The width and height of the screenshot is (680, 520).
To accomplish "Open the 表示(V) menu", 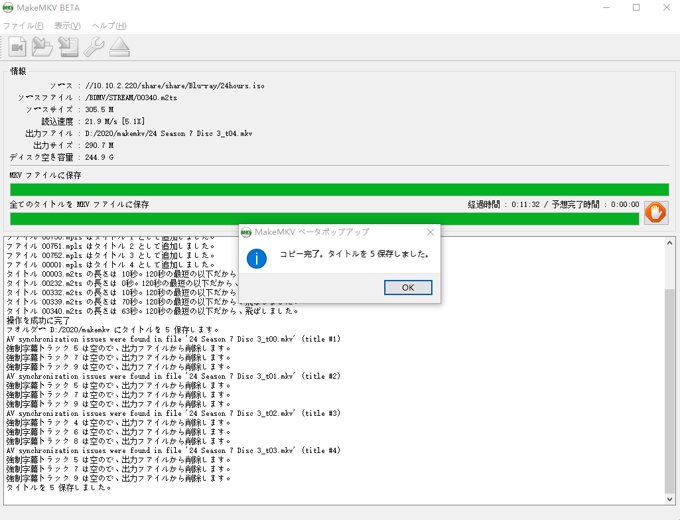I will (x=67, y=26).
